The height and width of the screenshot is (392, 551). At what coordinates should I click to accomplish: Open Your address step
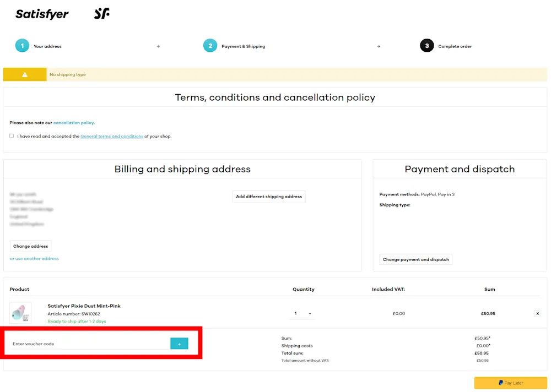pos(47,46)
